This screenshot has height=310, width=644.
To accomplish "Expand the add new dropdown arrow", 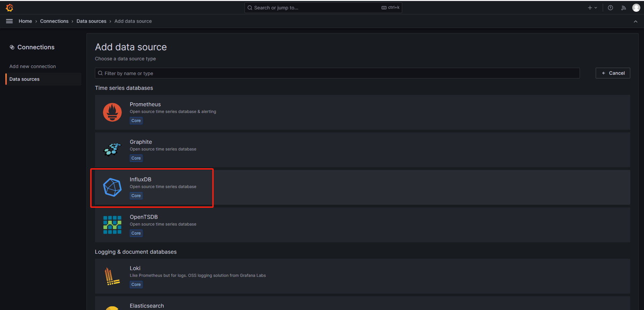I will click(x=596, y=8).
